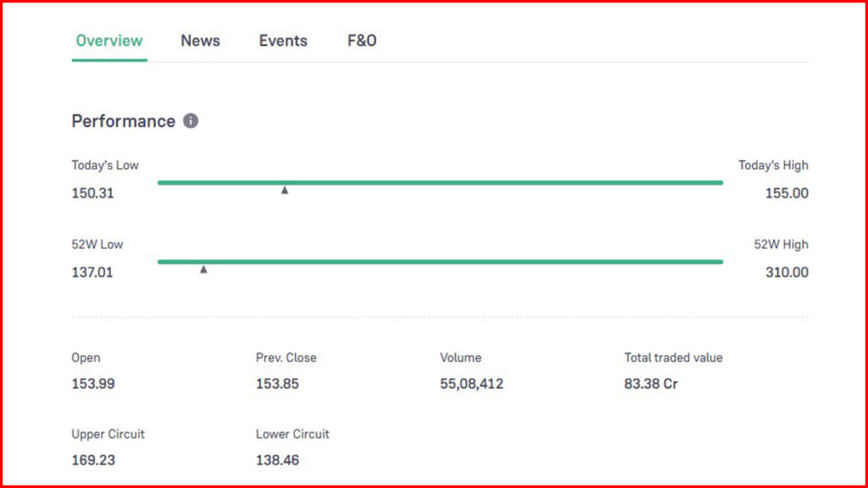
Task: Click the Today's Low label
Action: (105, 165)
